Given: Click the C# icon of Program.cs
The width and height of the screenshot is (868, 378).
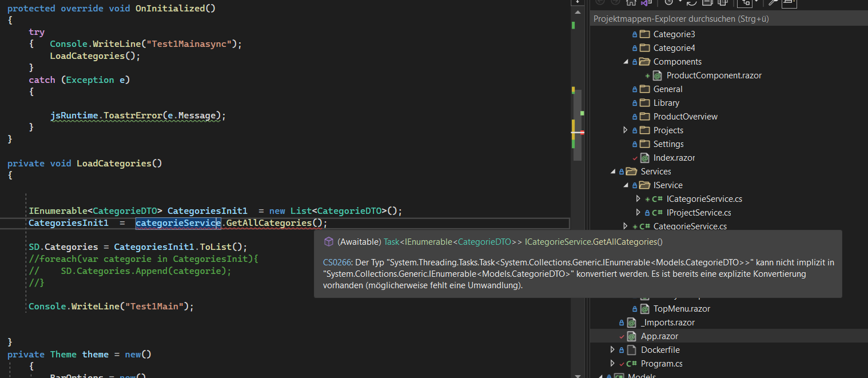Looking at the screenshot, I should point(632,364).
